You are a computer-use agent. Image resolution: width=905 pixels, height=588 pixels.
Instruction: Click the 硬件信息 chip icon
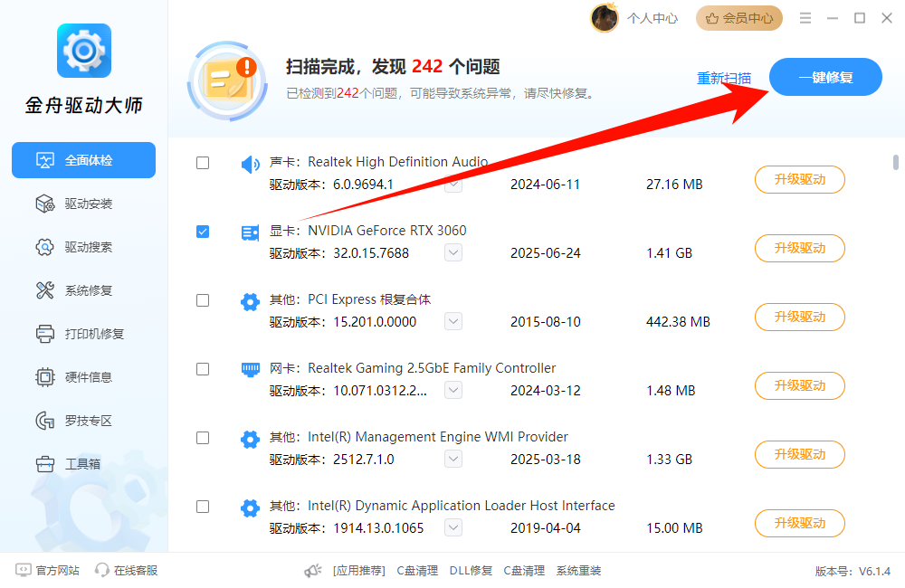[x=45, y=377]
